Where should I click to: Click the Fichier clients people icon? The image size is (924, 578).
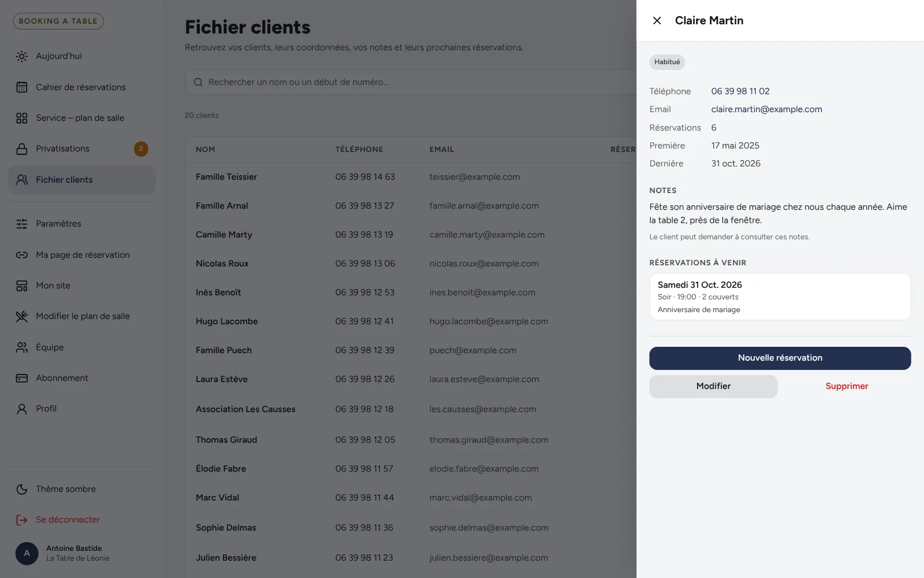[22, 180]
